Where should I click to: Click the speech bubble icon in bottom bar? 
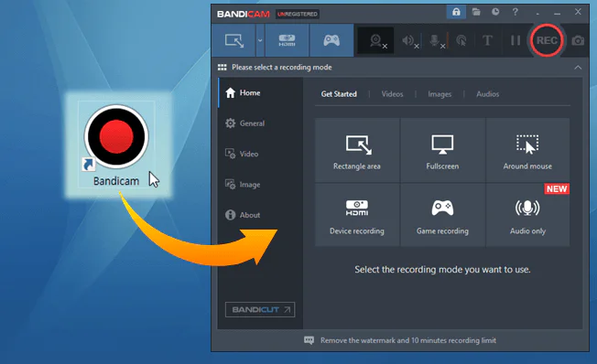(309, 340)
